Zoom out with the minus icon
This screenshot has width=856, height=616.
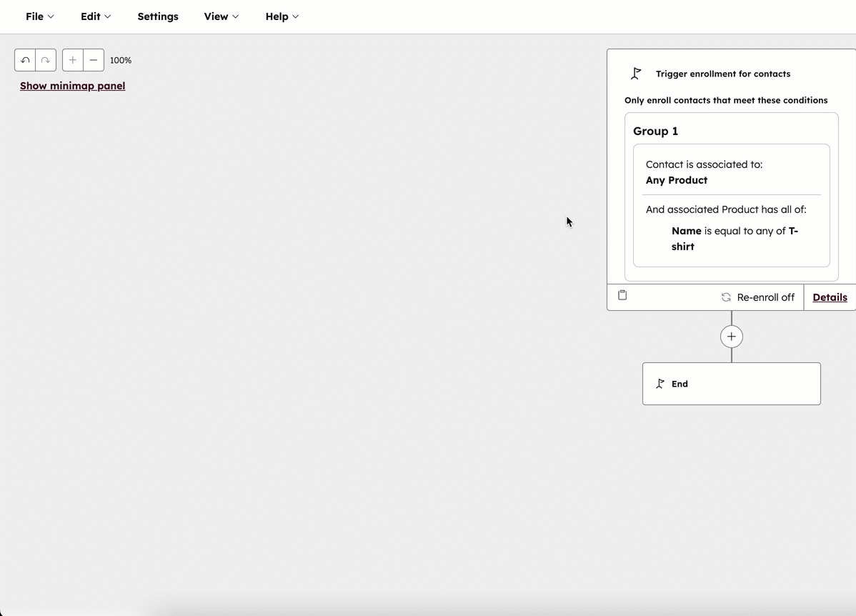click(x=93, y=60)
